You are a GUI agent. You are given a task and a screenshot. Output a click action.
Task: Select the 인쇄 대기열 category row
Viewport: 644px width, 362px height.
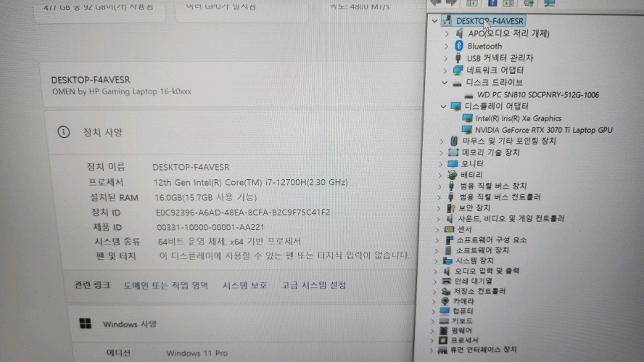tap(473, 281)
